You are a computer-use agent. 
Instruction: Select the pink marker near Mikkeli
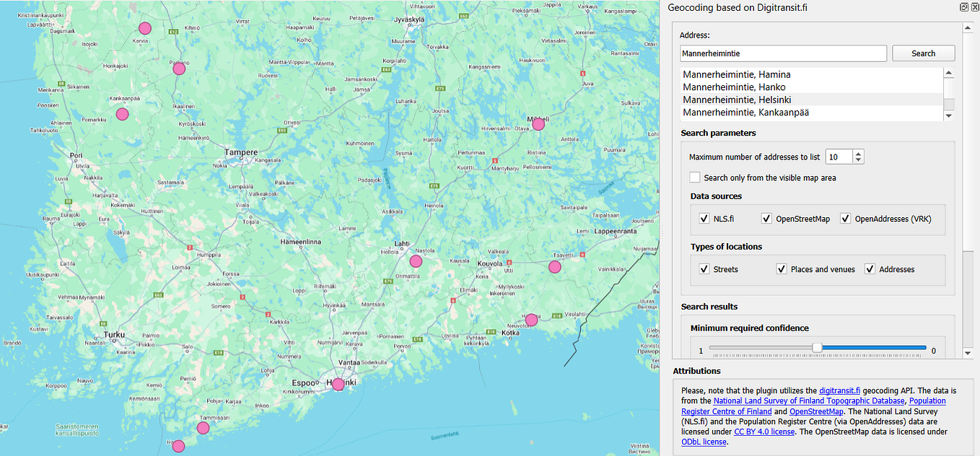click(x=538, y=124)
